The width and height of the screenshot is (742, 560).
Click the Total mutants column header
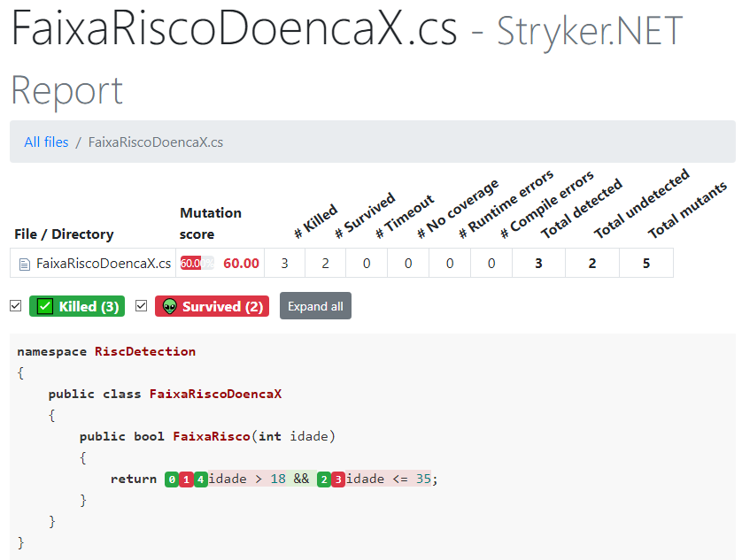686,210
